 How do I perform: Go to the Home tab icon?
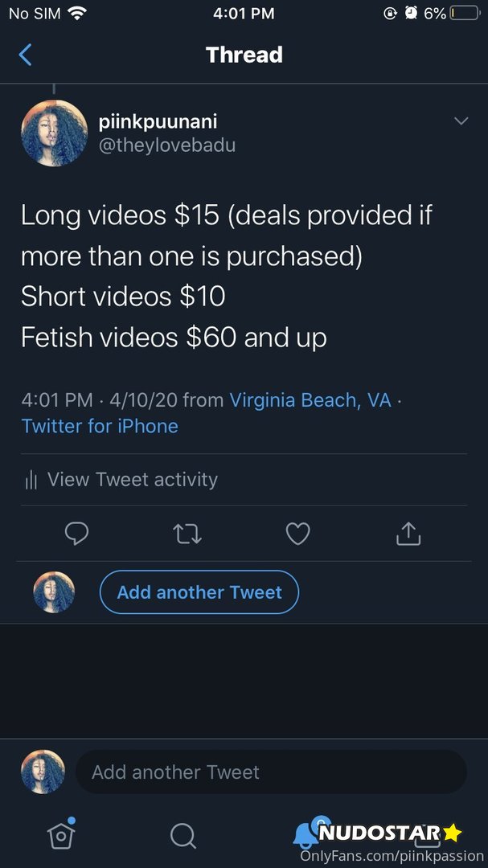pyautogui.click(x=60, y=836)
